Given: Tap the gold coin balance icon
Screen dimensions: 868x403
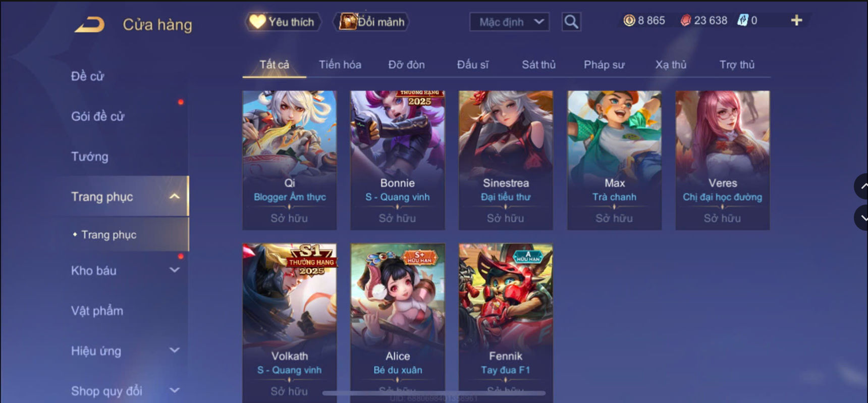Looking at the screenshot, I should (x=629, y=21).
